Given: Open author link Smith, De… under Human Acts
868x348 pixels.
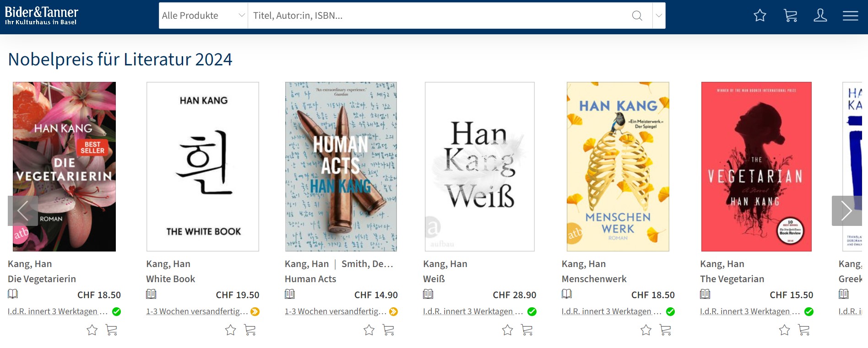Looking at the screenshot, I should [367, 264].
